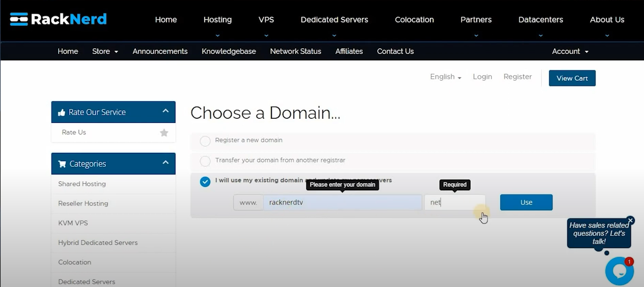
Task: Select Transfer your domain radio button
Action: tap(205, 161)
